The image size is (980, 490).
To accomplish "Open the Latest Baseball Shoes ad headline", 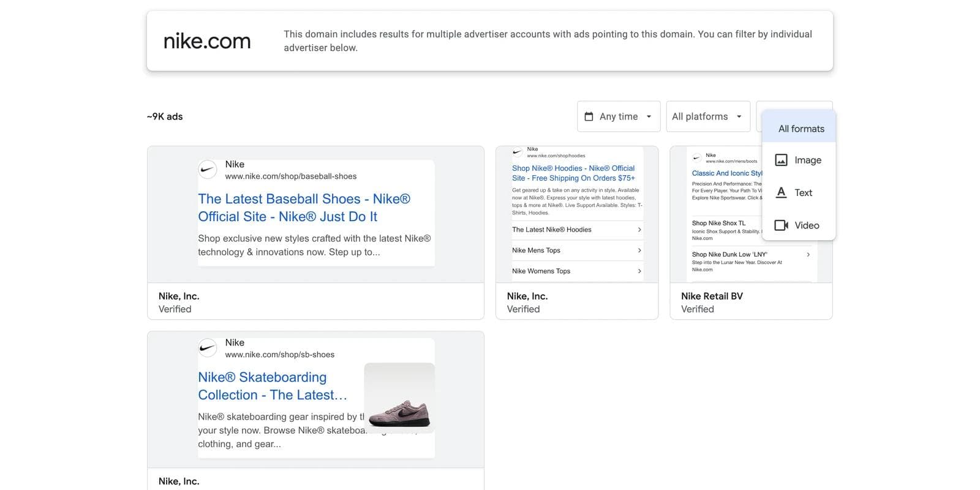I will pos(304,208).
